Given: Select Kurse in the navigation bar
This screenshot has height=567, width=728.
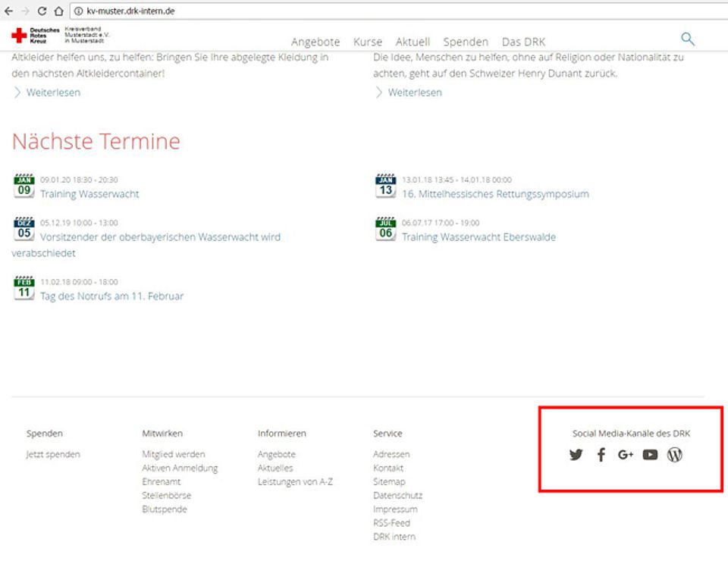Looking at the screenshot, I should click(367, 42).
